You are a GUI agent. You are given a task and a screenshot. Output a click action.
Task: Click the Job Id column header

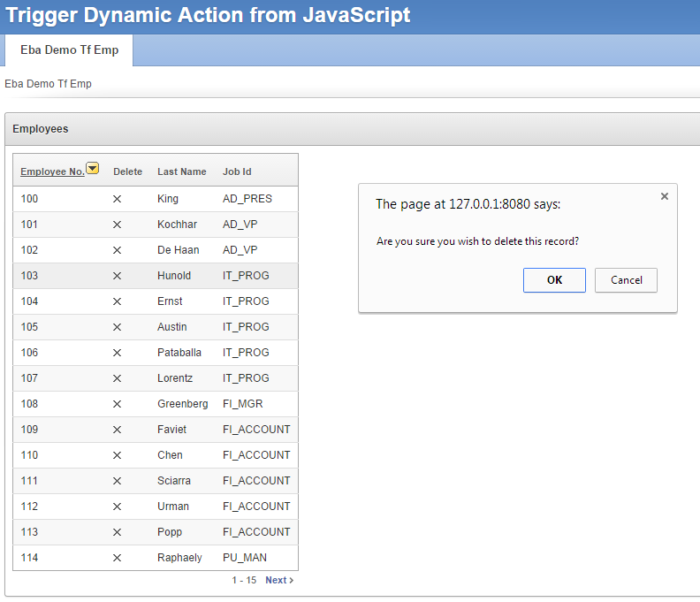click(x=237, y=171)
